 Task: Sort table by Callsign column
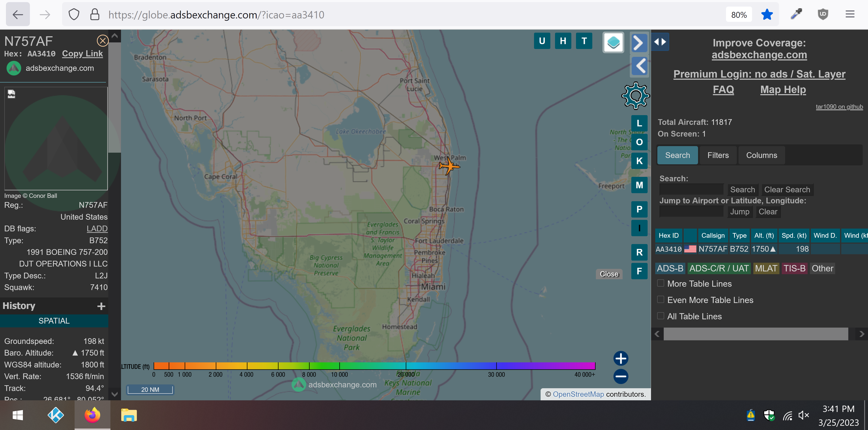click(x=713, y=235)
